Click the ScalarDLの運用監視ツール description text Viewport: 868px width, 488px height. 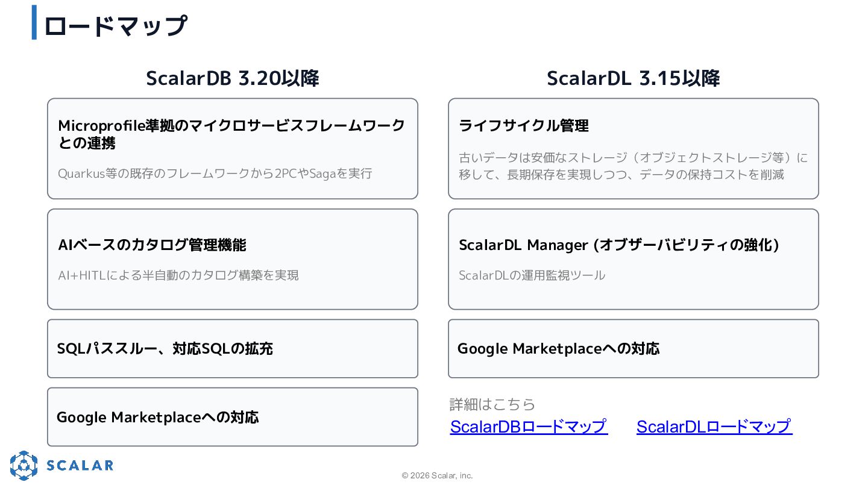pos(532,275)
